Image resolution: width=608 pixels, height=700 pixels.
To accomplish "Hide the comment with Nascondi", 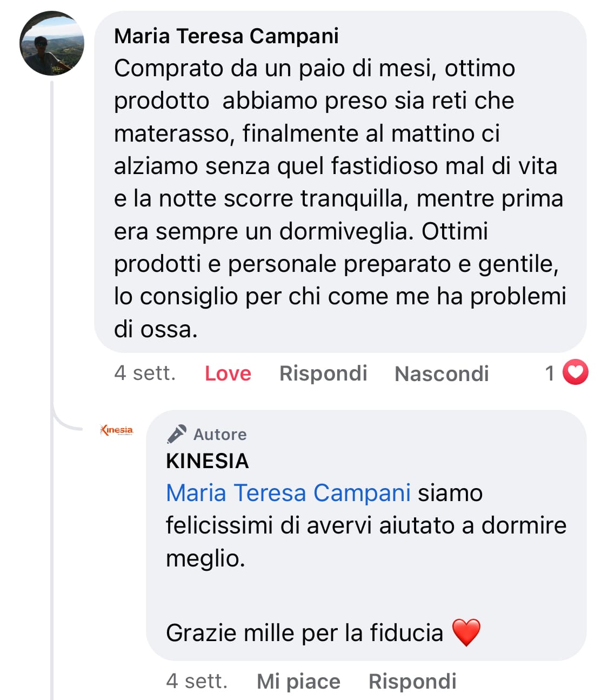I will (x=442, y=374).
